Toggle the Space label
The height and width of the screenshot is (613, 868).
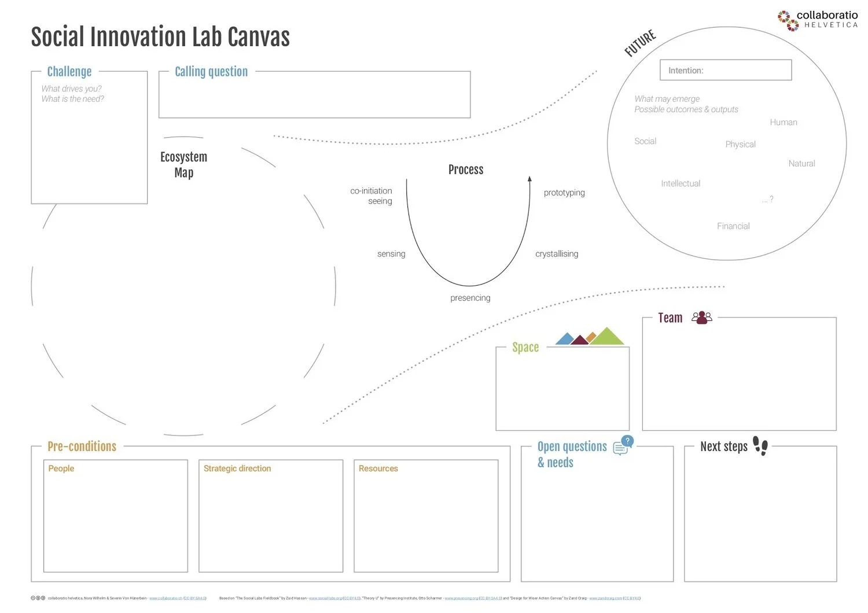coord(525,347)
